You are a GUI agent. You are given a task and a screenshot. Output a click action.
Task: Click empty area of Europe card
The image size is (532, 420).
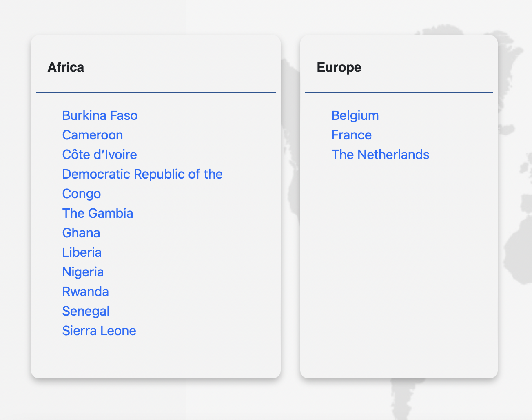(x=398, y=265)
